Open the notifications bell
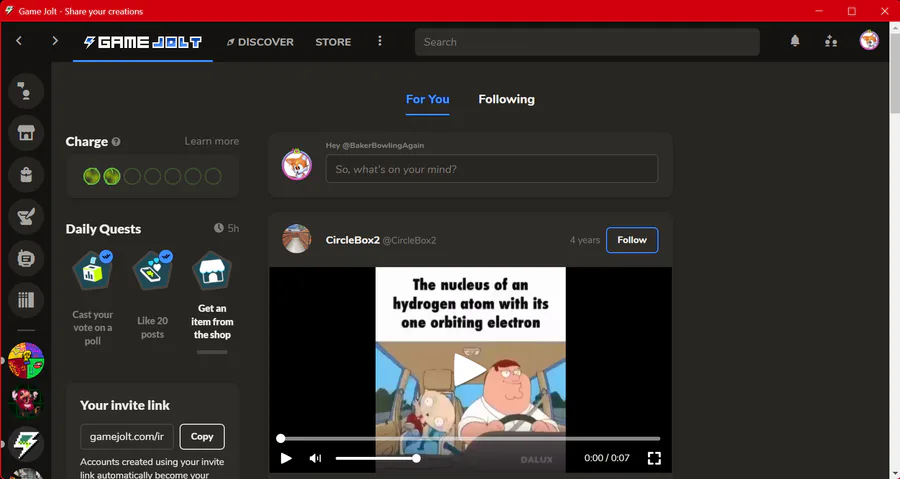The image size is (900, 479). tap(795, 41)
